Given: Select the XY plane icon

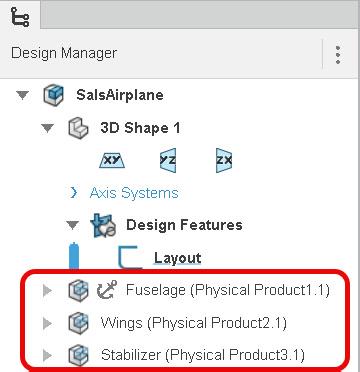Looking at the screenshot, I should click(112, 160).
